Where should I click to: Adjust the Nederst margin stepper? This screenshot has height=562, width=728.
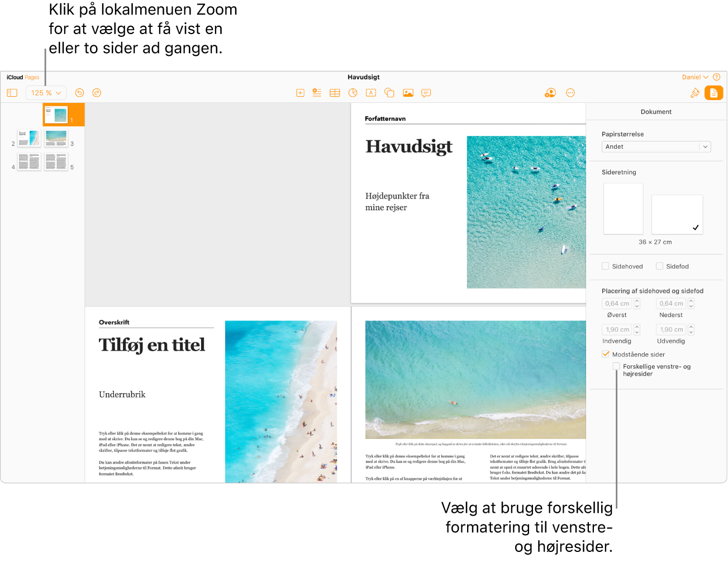pos(691,304)
